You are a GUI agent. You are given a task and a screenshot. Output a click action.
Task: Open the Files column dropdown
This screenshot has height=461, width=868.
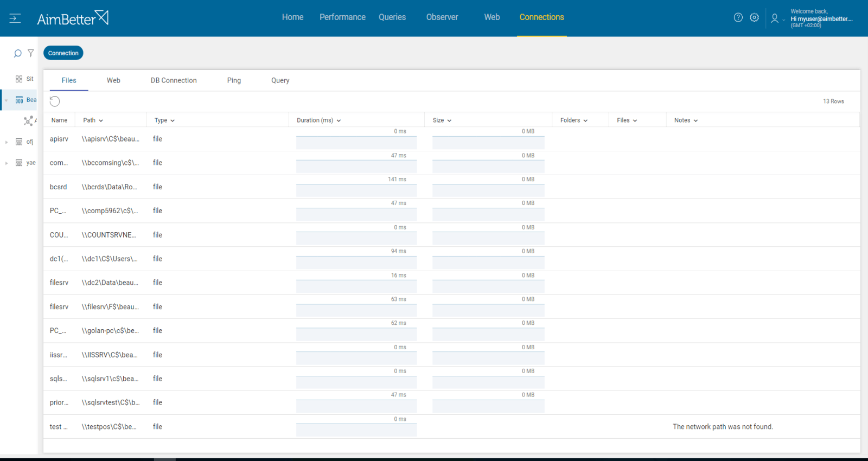635,120
